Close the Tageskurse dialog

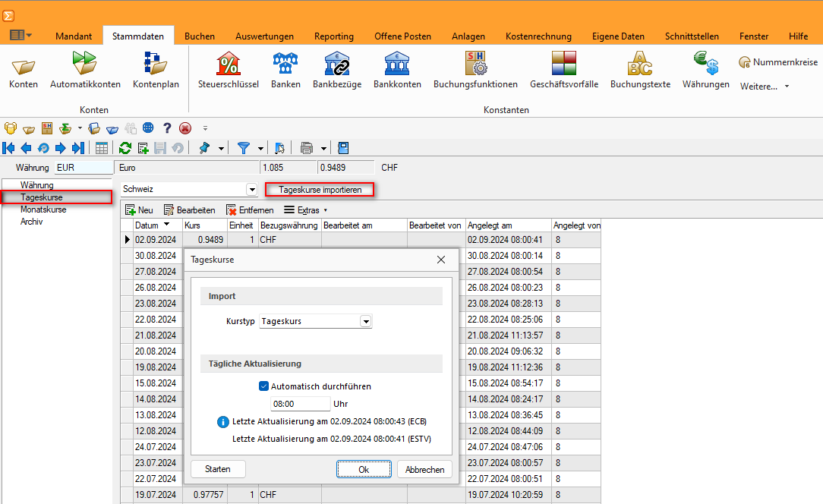441,260
